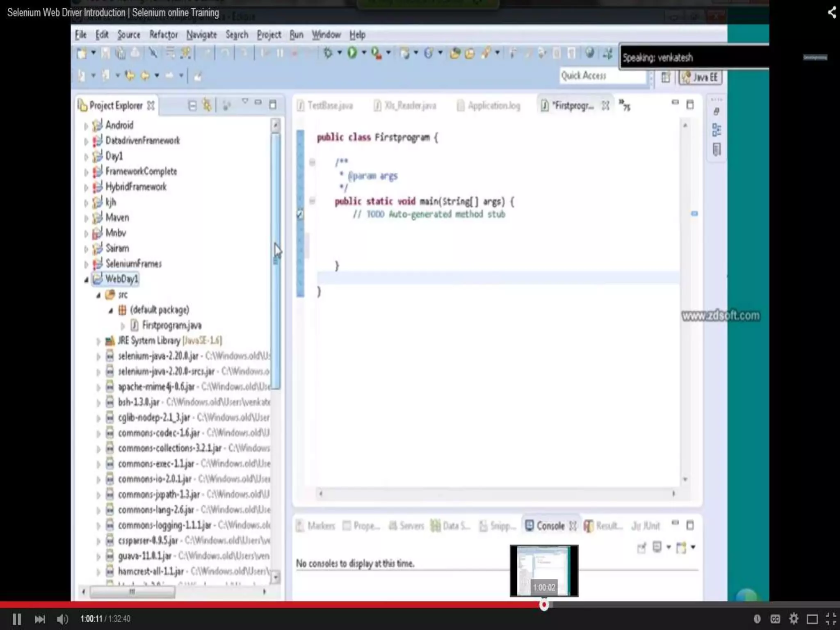Click the Collapse All icon in Project Explorer
Viewport: 840px width, 630px height.
pyautogui.click(x=192, y=105)
